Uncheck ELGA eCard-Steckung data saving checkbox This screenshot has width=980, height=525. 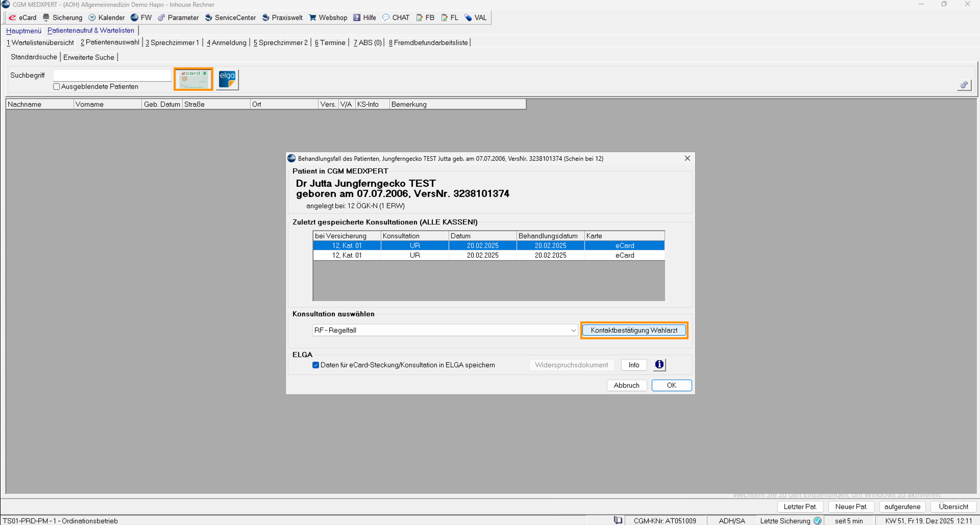[315, 365]
